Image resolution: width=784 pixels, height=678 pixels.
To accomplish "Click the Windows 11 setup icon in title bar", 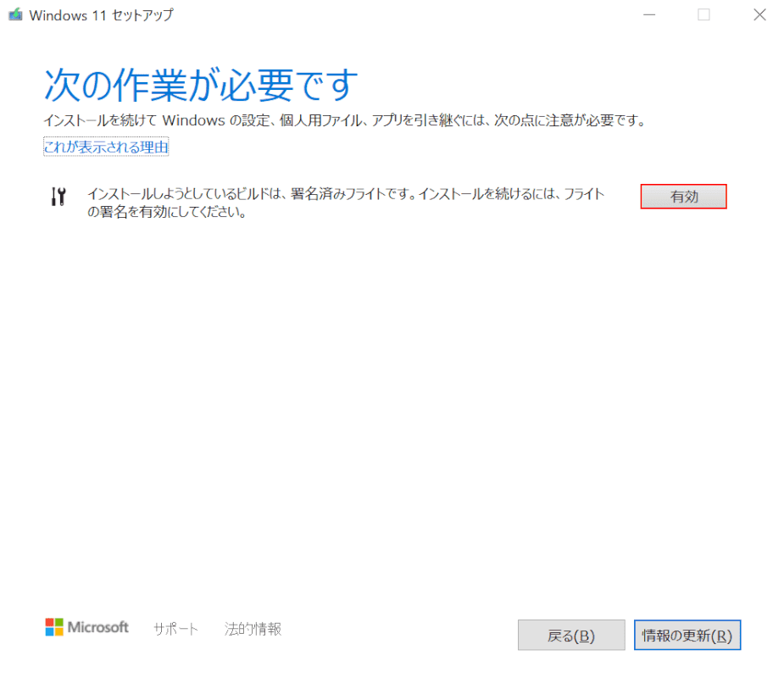I will [15, 14].
